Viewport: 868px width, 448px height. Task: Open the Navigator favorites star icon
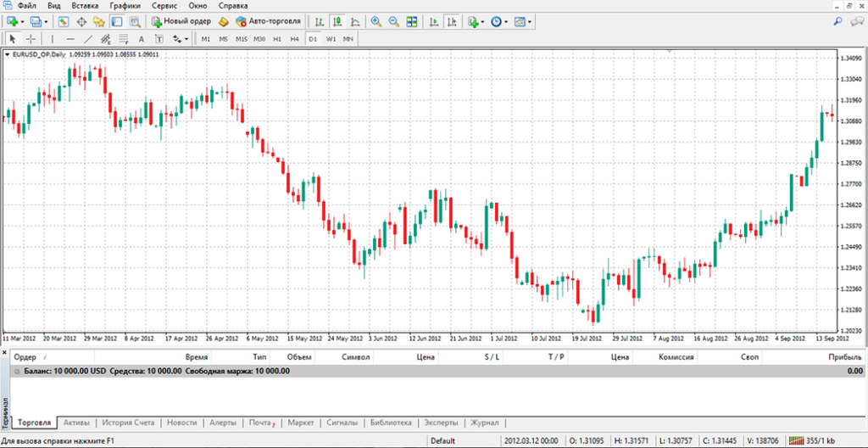[99, 21]
